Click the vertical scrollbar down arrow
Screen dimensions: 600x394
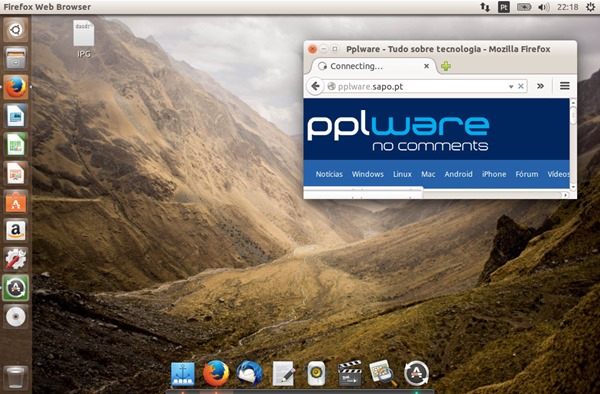coord(573,187)
